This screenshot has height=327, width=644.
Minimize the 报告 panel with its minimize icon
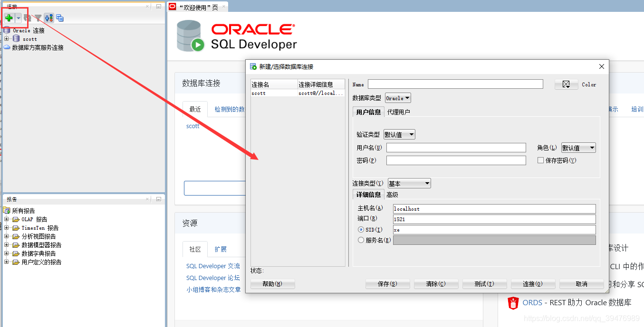158,199
